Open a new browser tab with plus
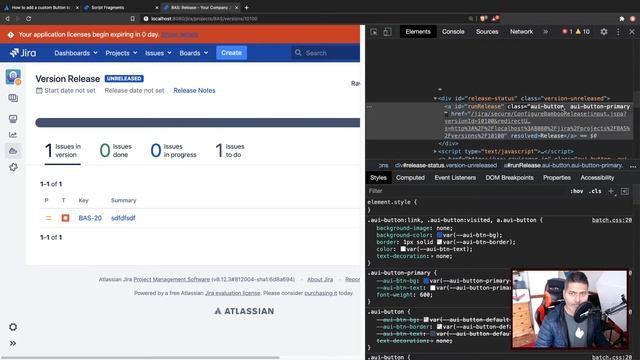 [x=247, y=7]
